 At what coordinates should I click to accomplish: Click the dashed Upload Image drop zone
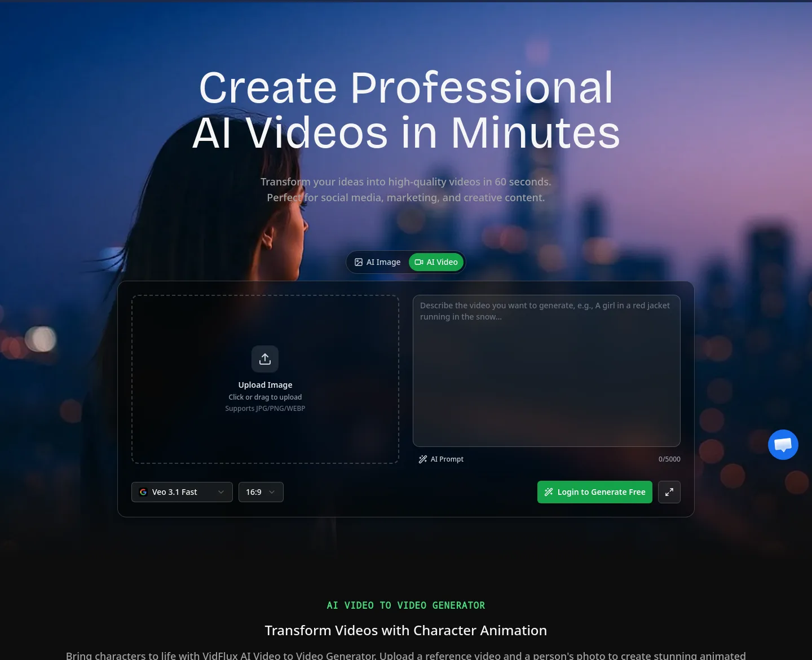coord(265,379)
